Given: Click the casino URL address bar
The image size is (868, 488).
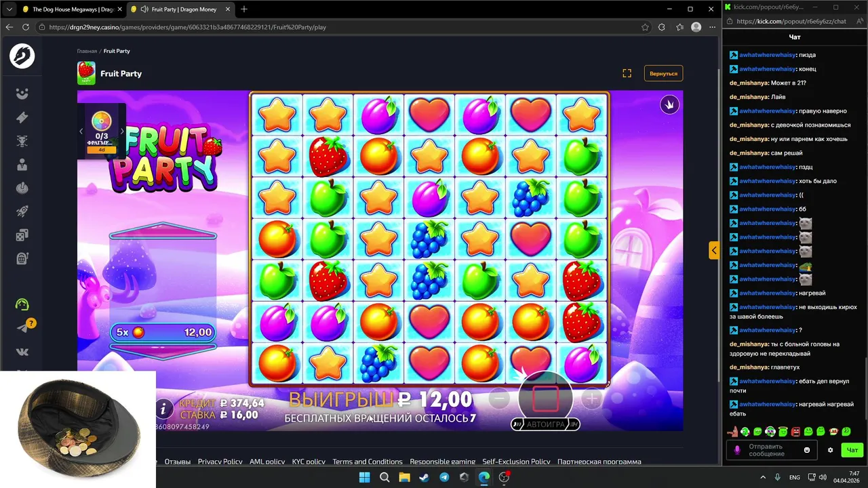Looking at the screenshot, I should click(x=339, y=27).
